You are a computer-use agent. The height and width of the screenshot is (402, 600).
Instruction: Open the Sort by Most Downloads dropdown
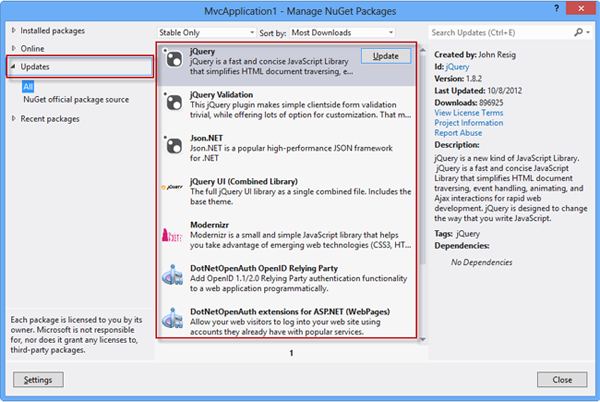(x=342, y=33)
